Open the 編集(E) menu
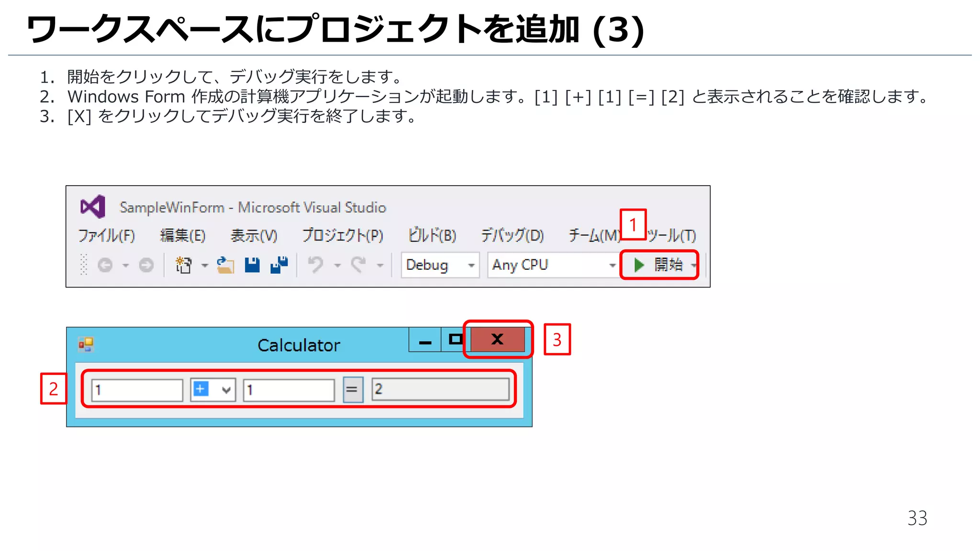 182,235
